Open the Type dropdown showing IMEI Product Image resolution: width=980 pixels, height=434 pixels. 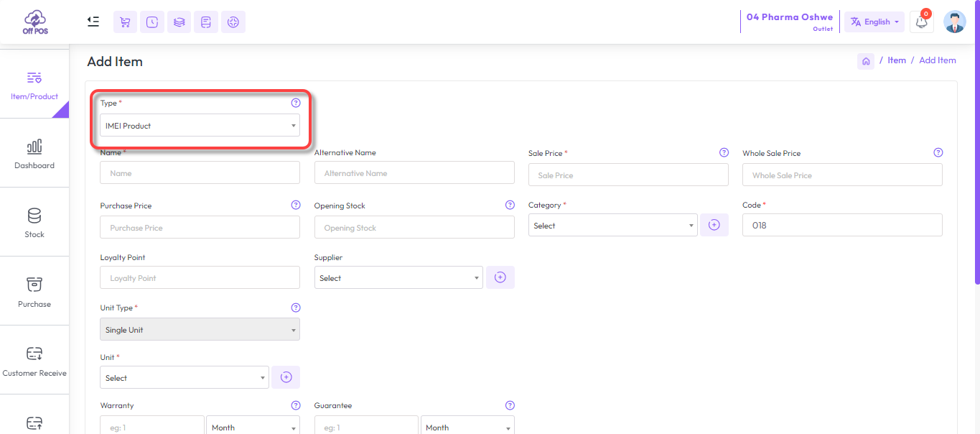point(200,126)
